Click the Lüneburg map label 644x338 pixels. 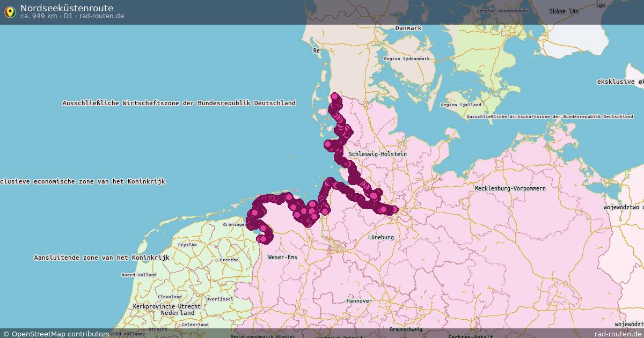(380, 237)
